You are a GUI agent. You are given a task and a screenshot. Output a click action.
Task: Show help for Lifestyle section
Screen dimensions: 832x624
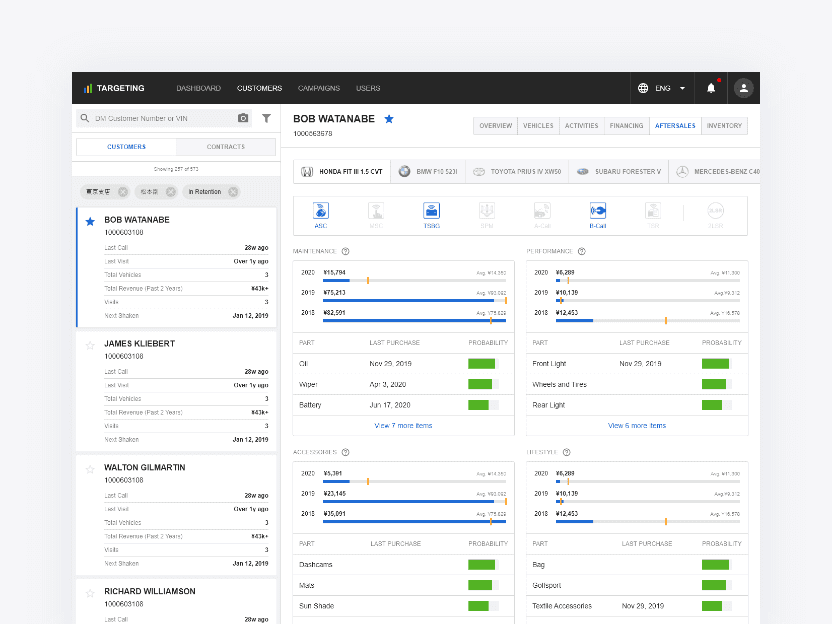pos(567,452)
